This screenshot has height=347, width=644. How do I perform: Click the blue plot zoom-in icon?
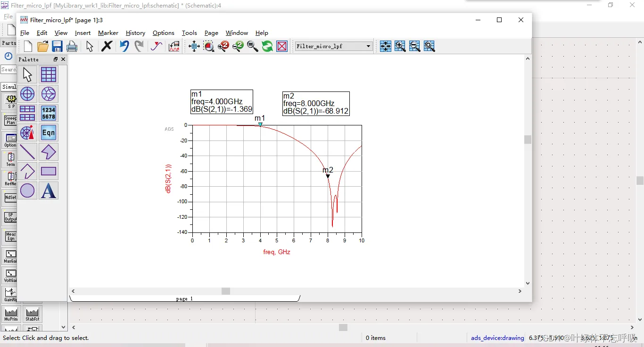click(x=400, y=46)
